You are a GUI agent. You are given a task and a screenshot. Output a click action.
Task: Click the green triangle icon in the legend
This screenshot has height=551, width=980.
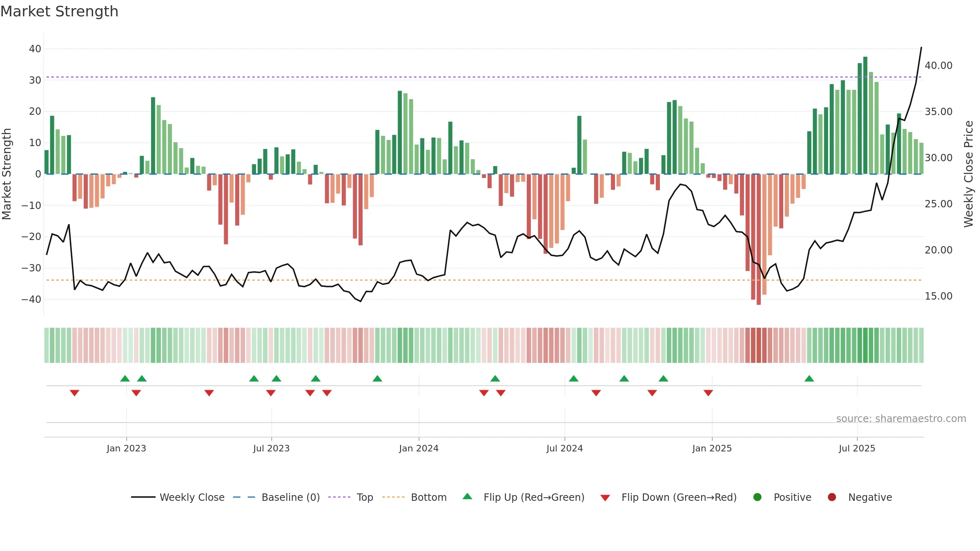click(x=468, y=496)
